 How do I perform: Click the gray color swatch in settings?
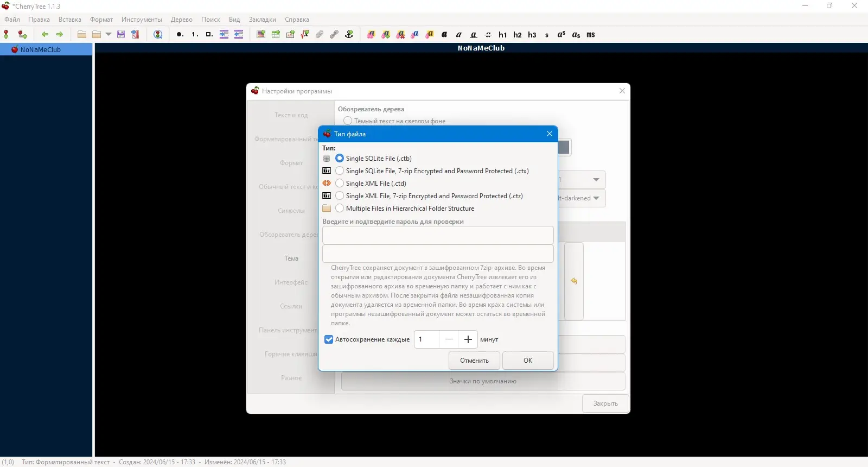coord(564,147)
